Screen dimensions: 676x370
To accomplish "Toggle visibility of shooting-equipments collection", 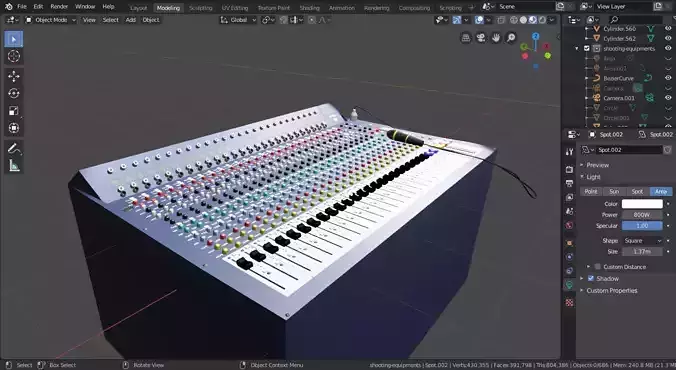I will pos(668,48).
